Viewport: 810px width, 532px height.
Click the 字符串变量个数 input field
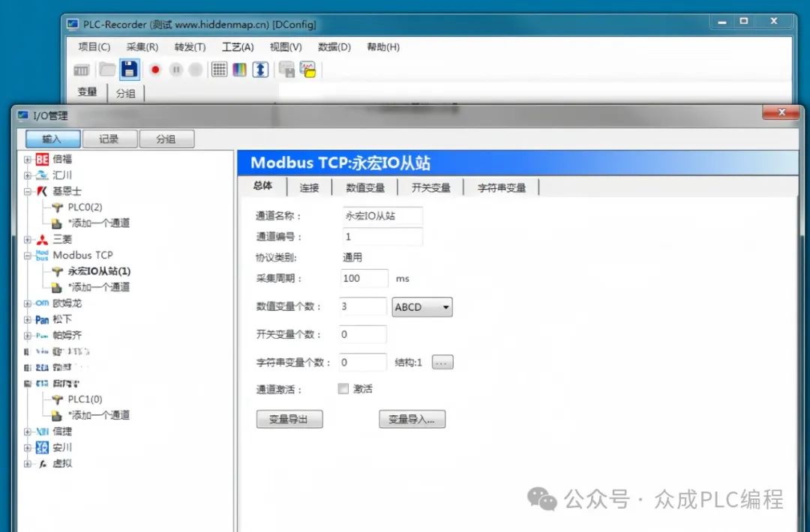[363, 362]
